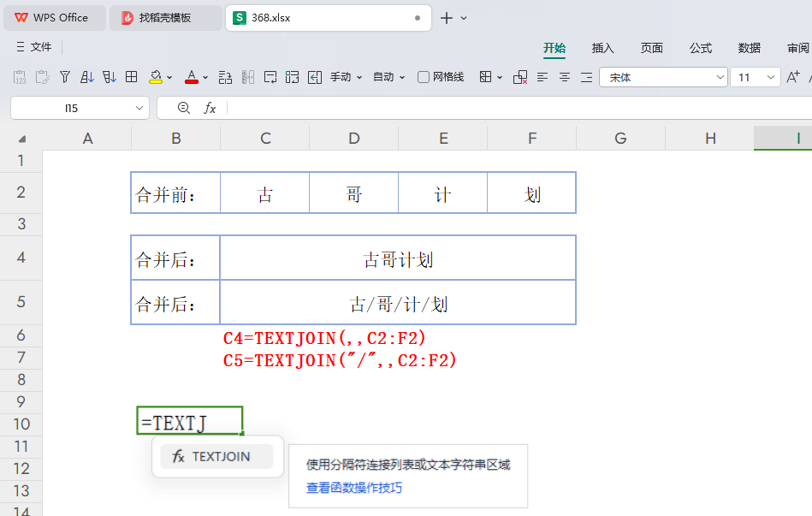The height and width of the screenshot is (516, 812).
Task: Switch to the WPS Office home tab
Action: click(55, 18)
